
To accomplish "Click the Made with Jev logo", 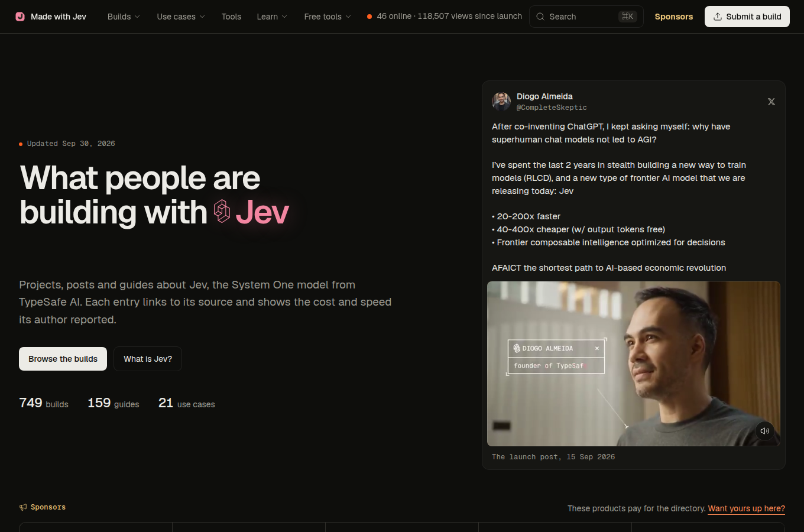I will pos(51,17).
